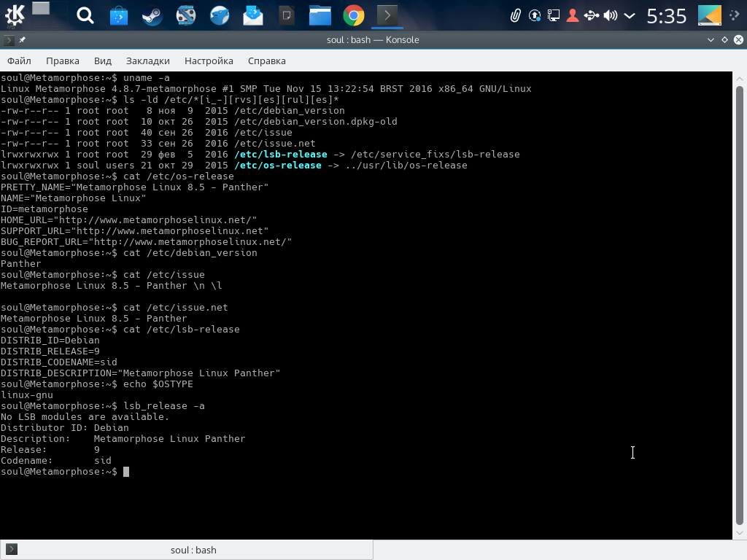Open the KDE application launcher
Viewport: 747px width, 560px height.
(x=15, y=15)
